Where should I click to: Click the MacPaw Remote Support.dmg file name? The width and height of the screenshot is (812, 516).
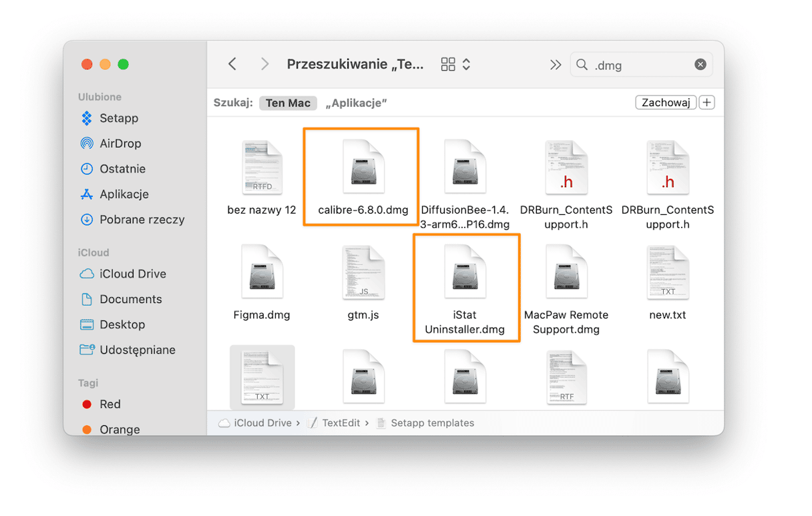pos(566,322)
